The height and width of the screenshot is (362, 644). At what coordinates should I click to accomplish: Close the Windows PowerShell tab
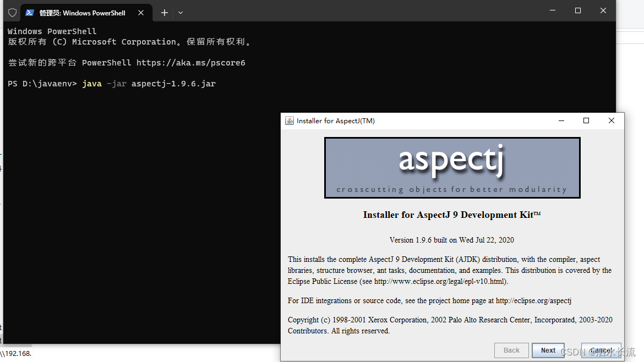[141, 13]
